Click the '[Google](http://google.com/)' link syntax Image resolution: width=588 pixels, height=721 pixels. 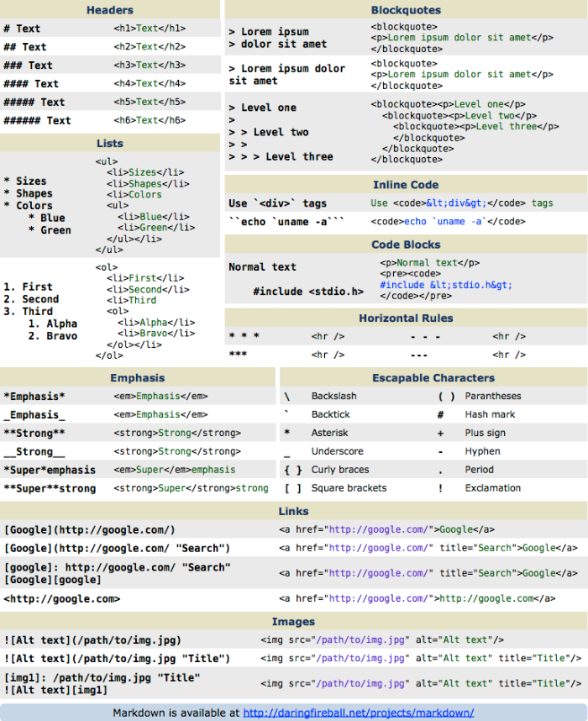click(90, 529)
